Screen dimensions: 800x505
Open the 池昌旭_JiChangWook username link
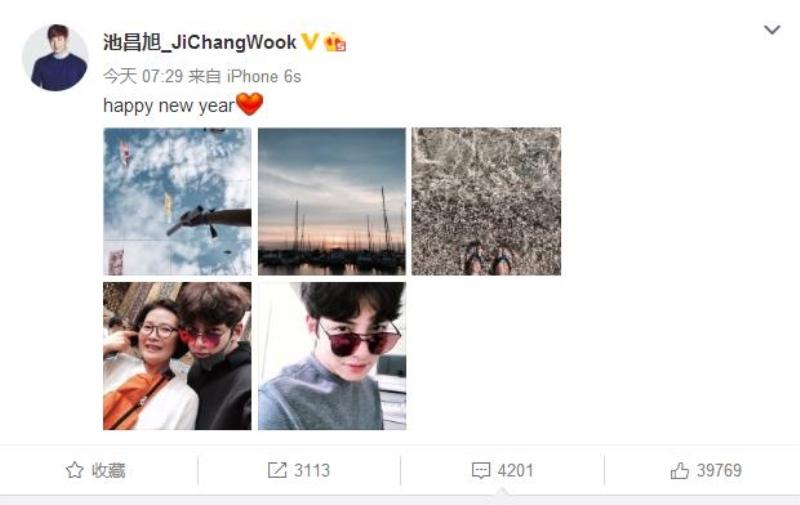(199, 42)
